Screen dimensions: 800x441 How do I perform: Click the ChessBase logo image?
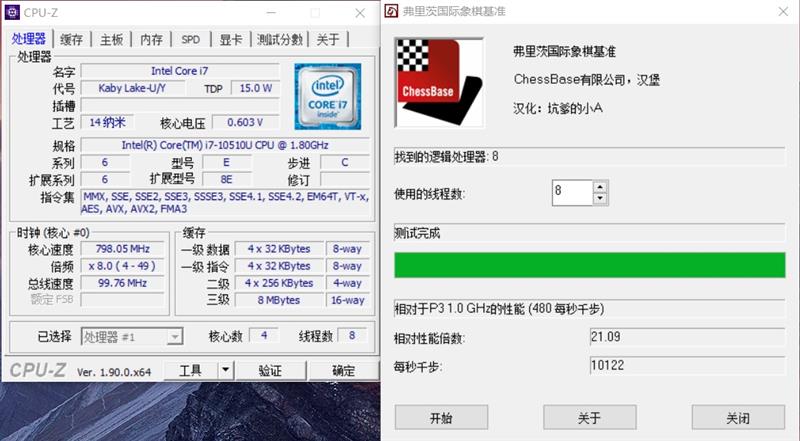pyautogui.click(x=440, y=82)
